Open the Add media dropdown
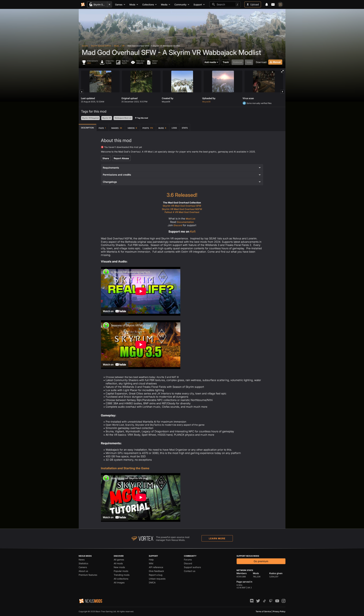 pyautogui.click(x=211, y=62)
